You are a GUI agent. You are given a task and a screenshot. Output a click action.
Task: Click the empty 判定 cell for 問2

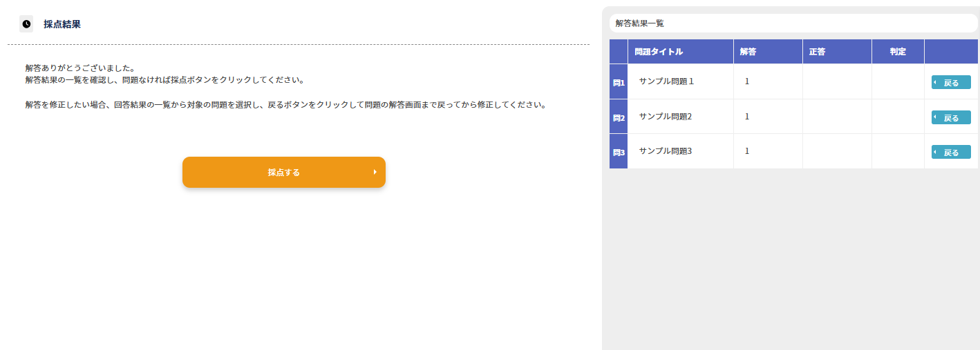[x=898, y=117]
